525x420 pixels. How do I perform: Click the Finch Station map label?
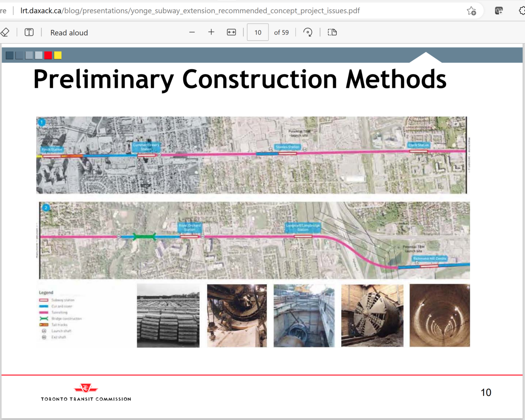(52, 150)
